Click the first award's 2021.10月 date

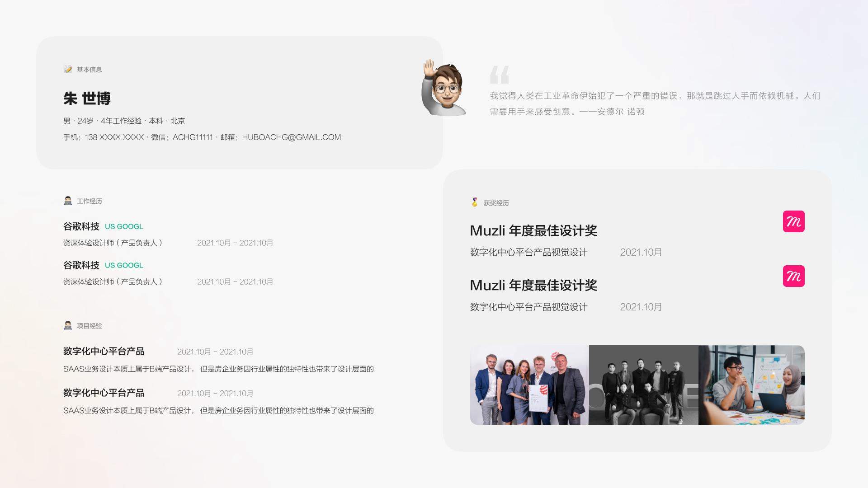pyautogui.click(x=641, y=252)
